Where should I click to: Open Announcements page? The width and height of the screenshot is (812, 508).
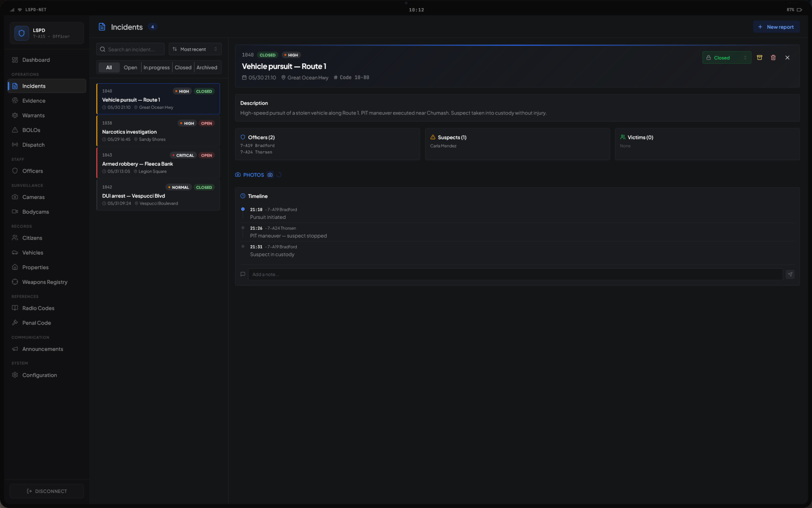point(47,349)
